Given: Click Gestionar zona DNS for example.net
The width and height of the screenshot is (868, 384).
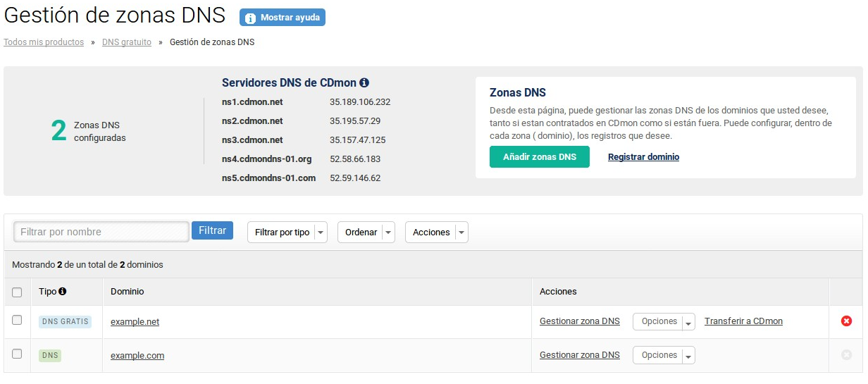Looking at the screenshot, I should click(x=579, y=321).
